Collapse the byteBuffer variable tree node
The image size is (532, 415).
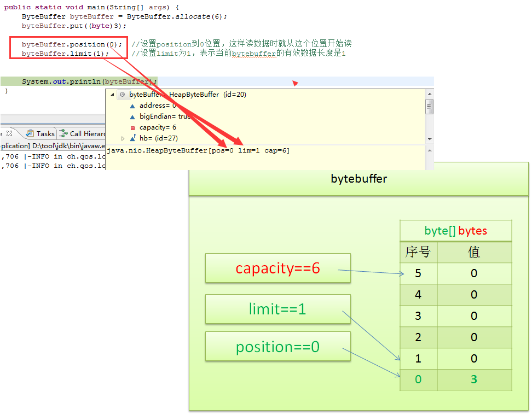(x=113, y=95)
